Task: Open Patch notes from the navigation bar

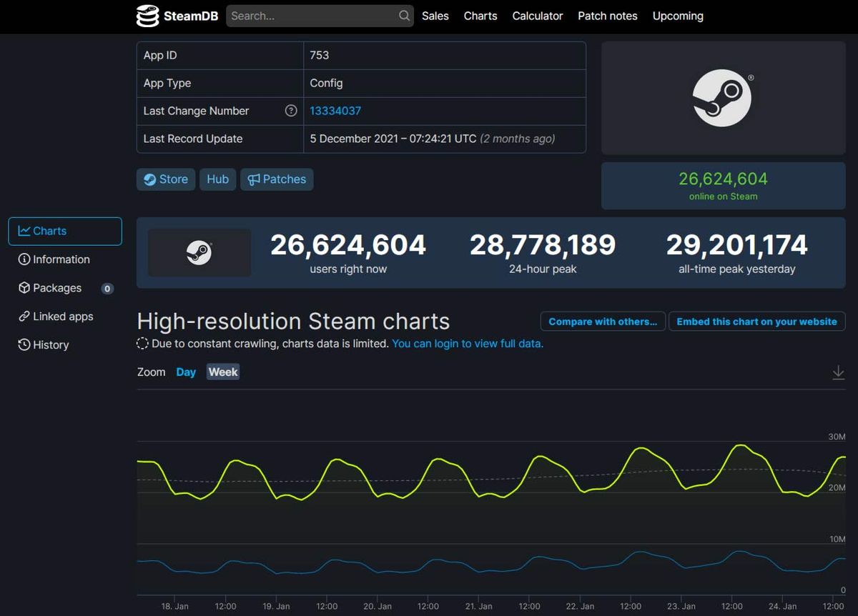Action: (x=607, y=15)
